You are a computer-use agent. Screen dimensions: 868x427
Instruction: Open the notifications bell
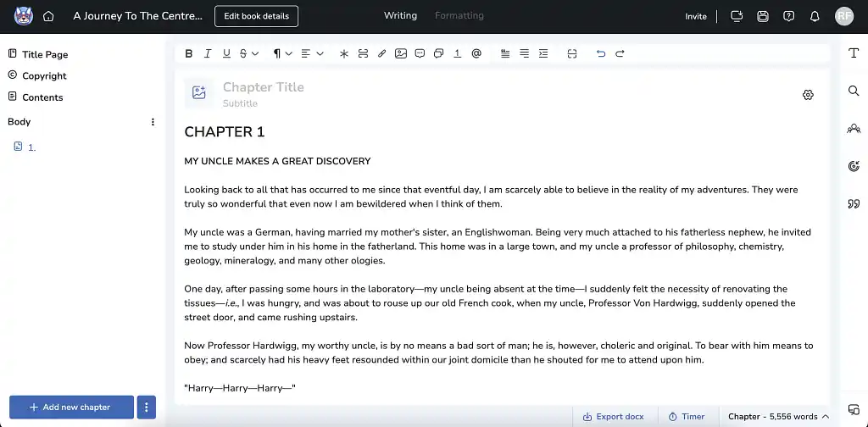(815, 16)
